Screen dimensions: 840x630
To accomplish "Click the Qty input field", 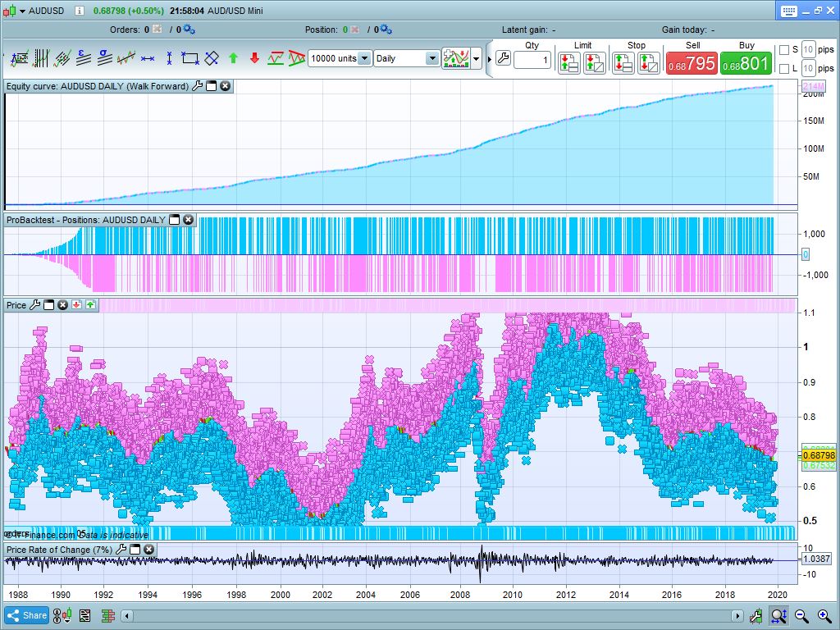I will (532, 60).
